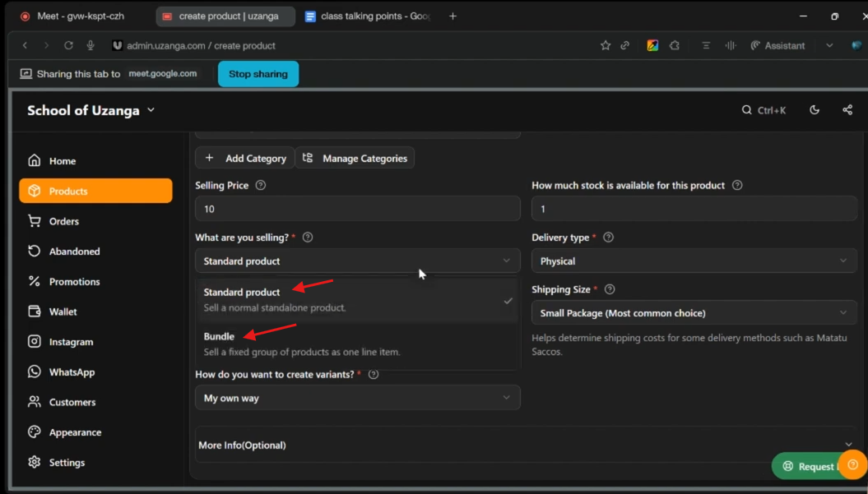Image resolution: width=868 pixels, height=494 pixels.
Task: Open the What are you selling dropdown
Action: [x=358, y=261]
